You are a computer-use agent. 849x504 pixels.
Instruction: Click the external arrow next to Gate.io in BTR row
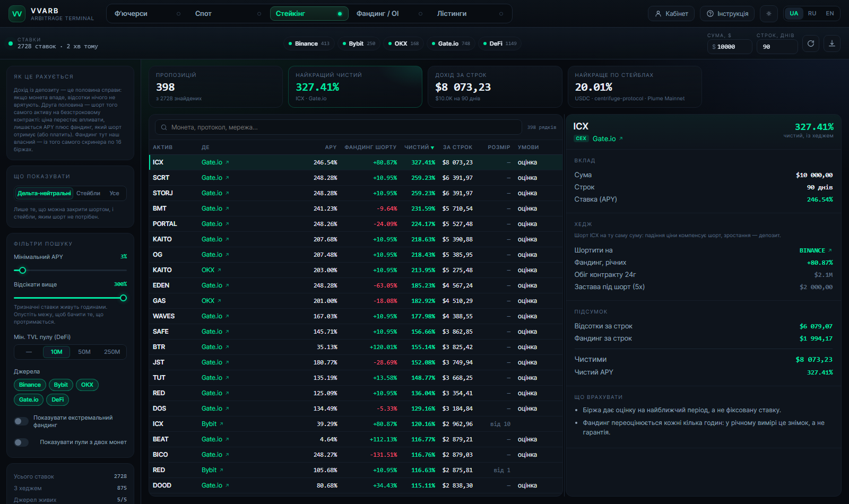click(x=227, y=347)
